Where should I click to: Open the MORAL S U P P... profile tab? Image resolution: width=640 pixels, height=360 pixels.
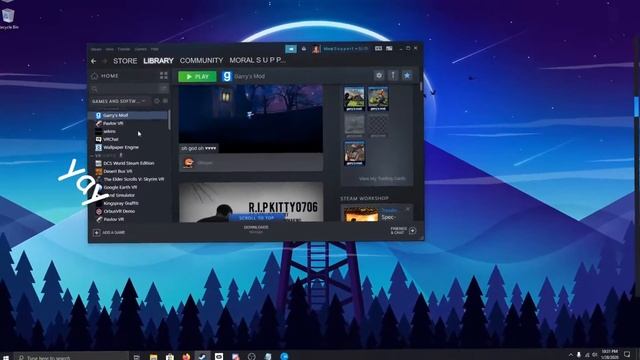(x=257, y=60)
